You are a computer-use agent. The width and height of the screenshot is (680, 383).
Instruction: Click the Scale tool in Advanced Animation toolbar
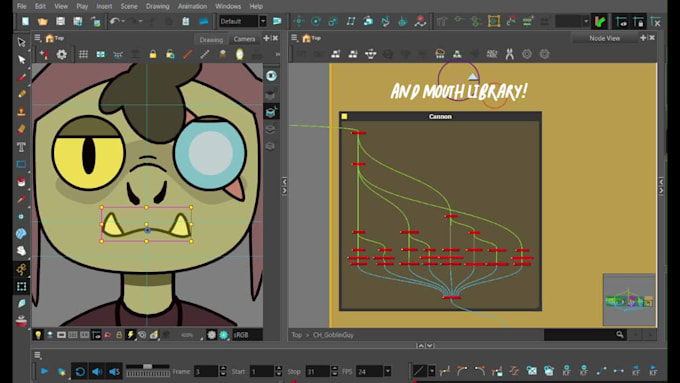tap(333, 21)
